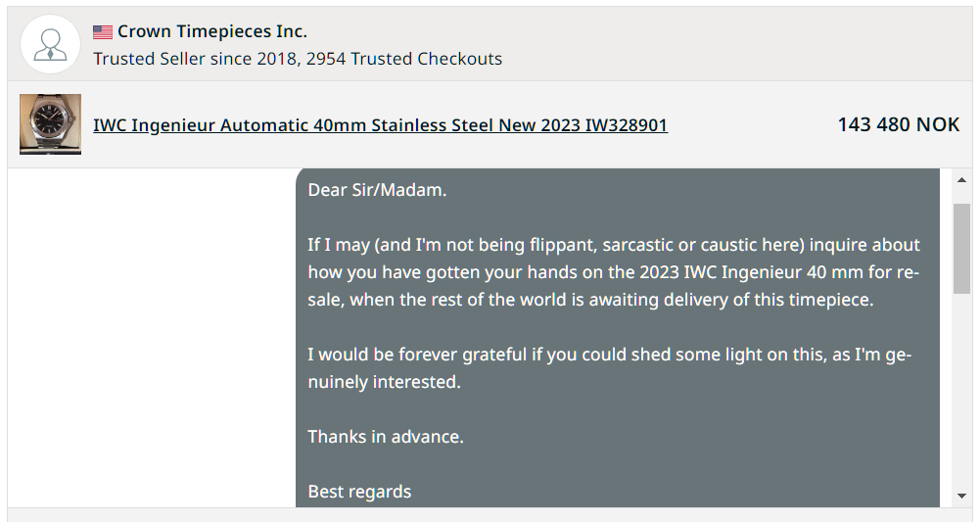Open the IWC Ingenieur Automatic listing link
Viewport: 980px width, 522px height.
[x=380, y=125]
